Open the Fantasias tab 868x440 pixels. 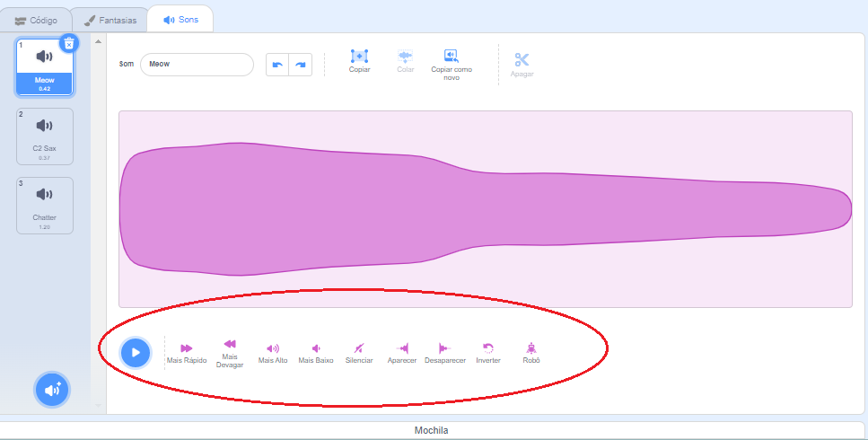click(x=109, y=20)
